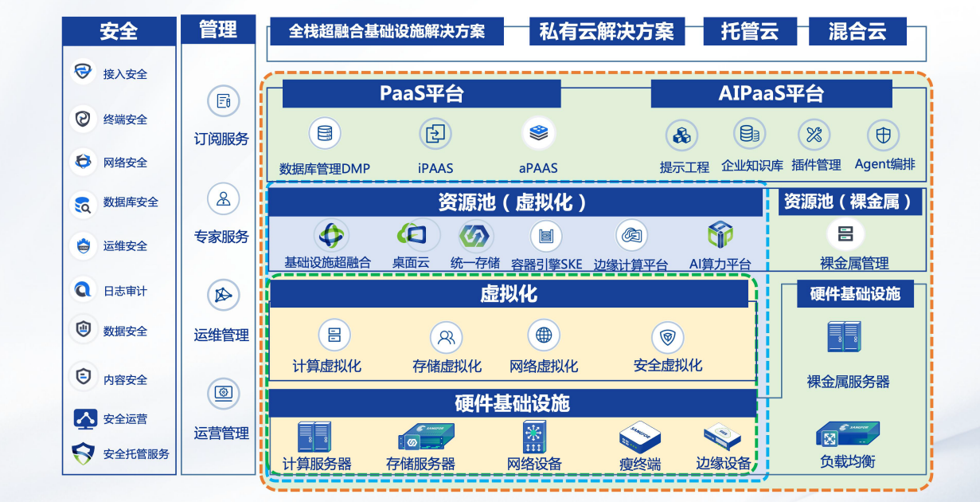This screenshot has width=980, height=502.
Task: Click the 基础设施超融合 label
Action: point(328,262)
